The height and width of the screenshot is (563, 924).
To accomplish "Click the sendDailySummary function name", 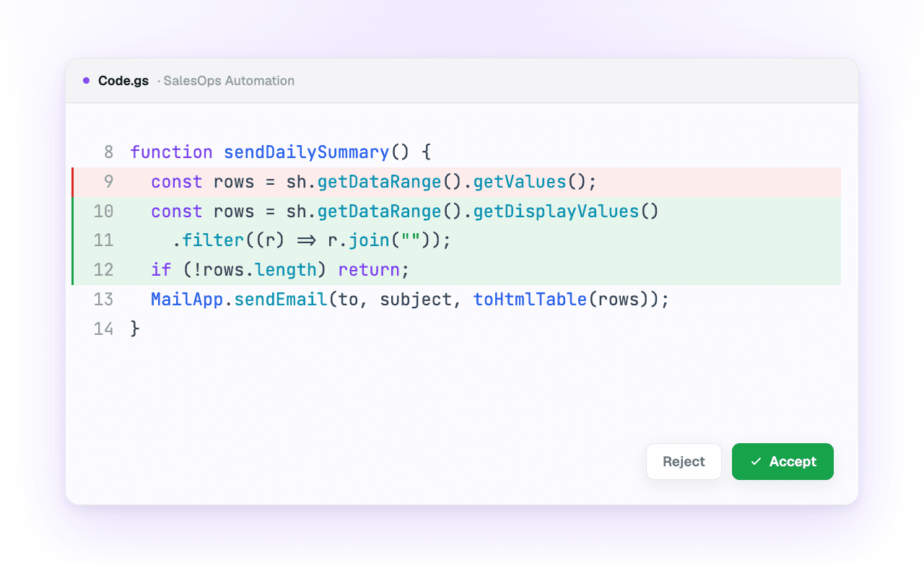I will 307,152.
